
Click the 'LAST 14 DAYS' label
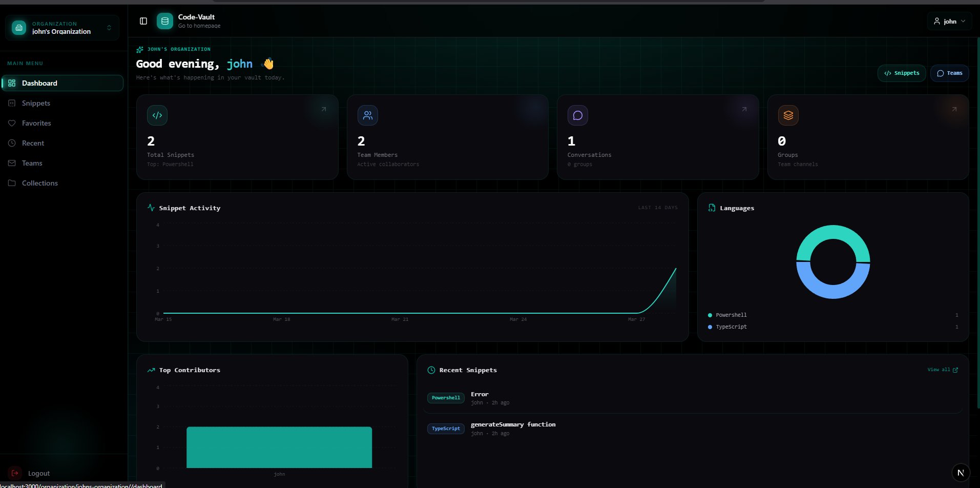pyautogui.click(x=658, y=208)
